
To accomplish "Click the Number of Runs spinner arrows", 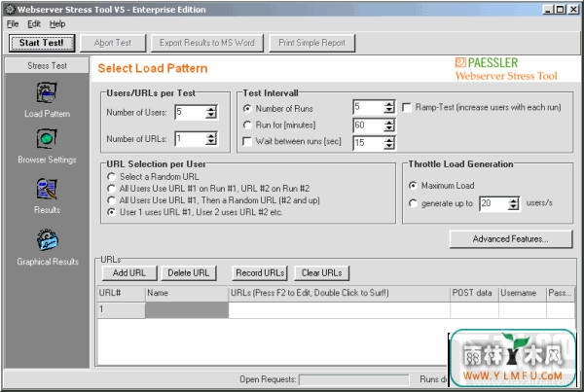I will point(389,107).
